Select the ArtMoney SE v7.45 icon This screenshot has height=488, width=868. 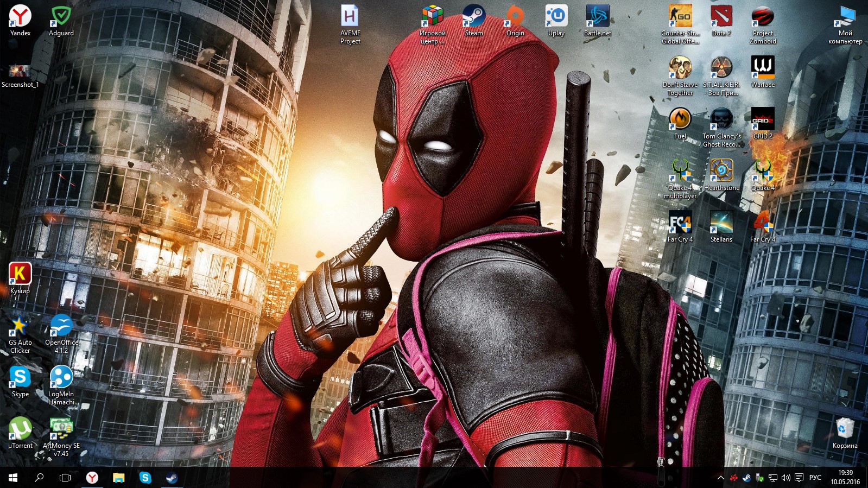[x=61, y=437]
